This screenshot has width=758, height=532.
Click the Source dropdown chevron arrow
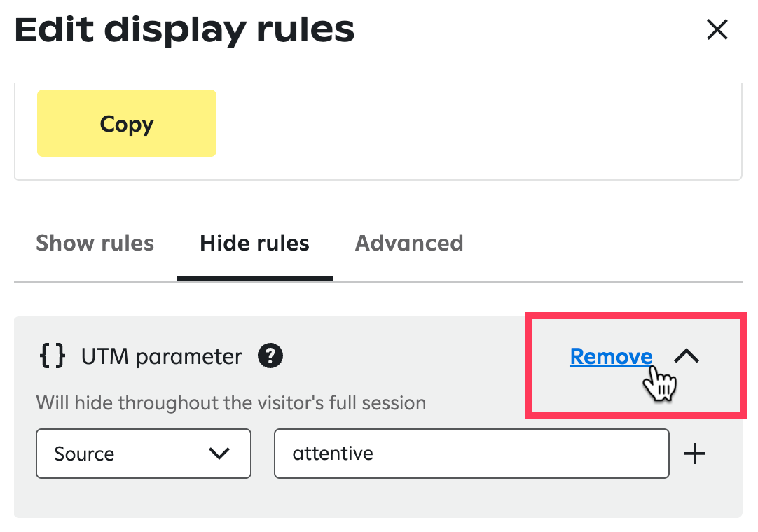(x=221, y=454)
